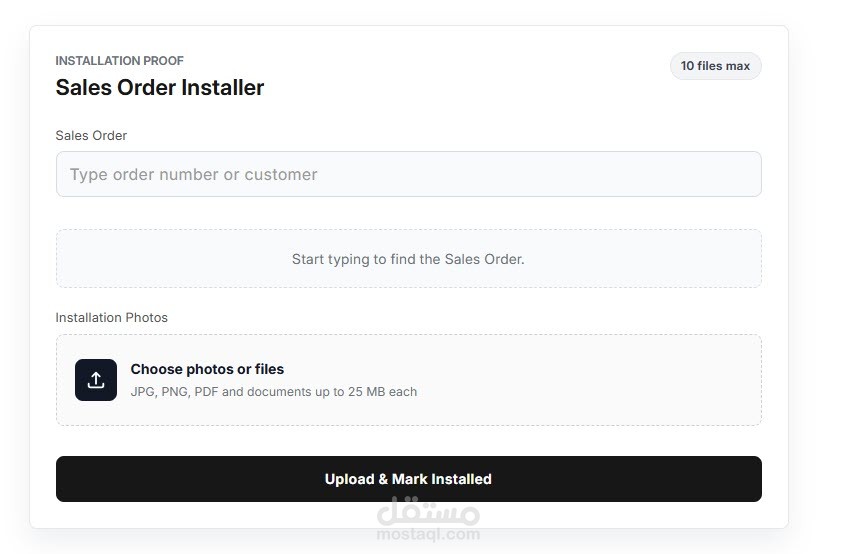Focus the Sales Order search input
The height and width of the screenshot is (554, 858).
(x=409, y=174)
